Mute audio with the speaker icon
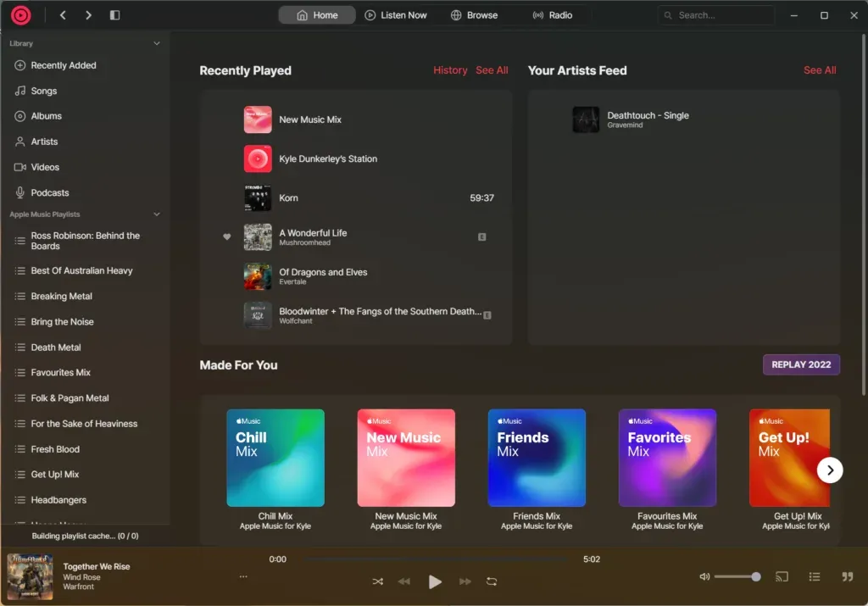 point(704,576)
